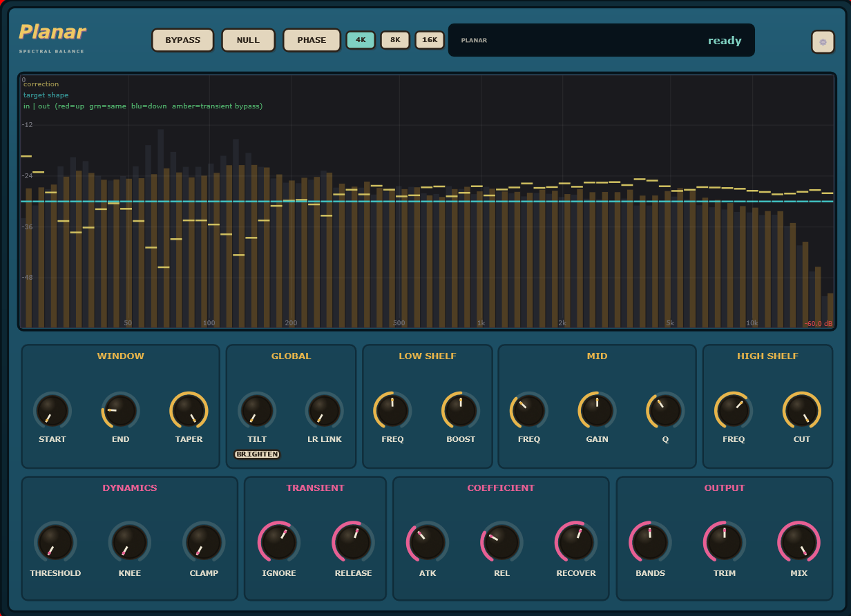
Task: Click the COEFFICIENT REL knob
Action: pos(501,542)
